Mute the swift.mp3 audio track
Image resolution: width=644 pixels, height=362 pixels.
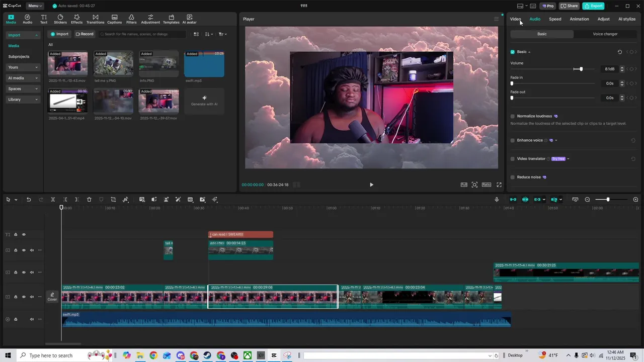32,319
